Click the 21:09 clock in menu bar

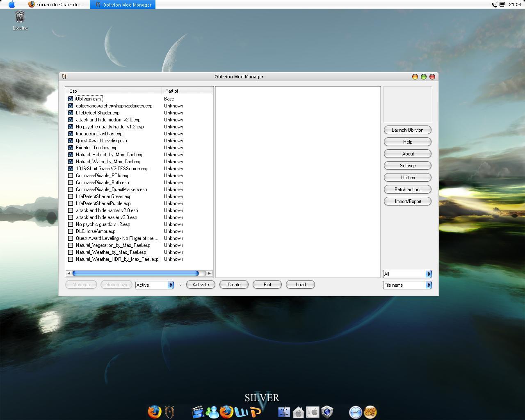click(x=515, y=5)
